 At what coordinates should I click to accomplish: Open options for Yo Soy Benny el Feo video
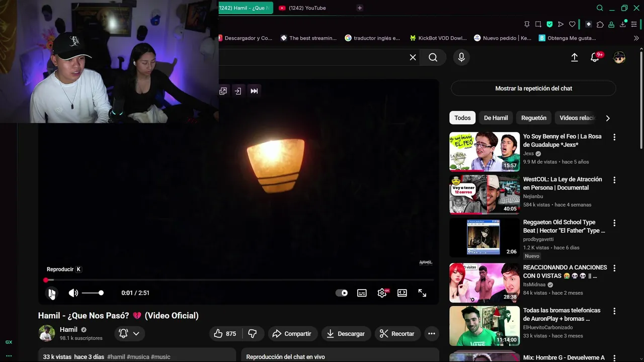pyautogui.click(x=614, y=137)
